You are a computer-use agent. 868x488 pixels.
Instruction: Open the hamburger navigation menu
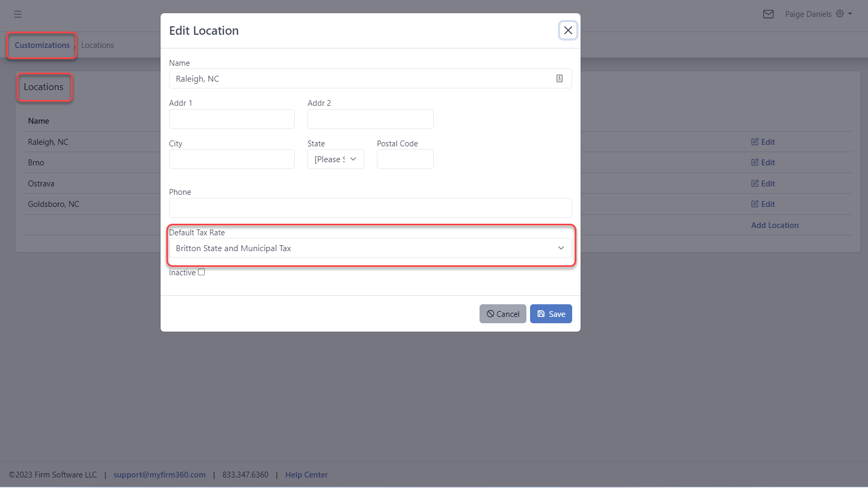pyautogui.click(x=17, y=14)
